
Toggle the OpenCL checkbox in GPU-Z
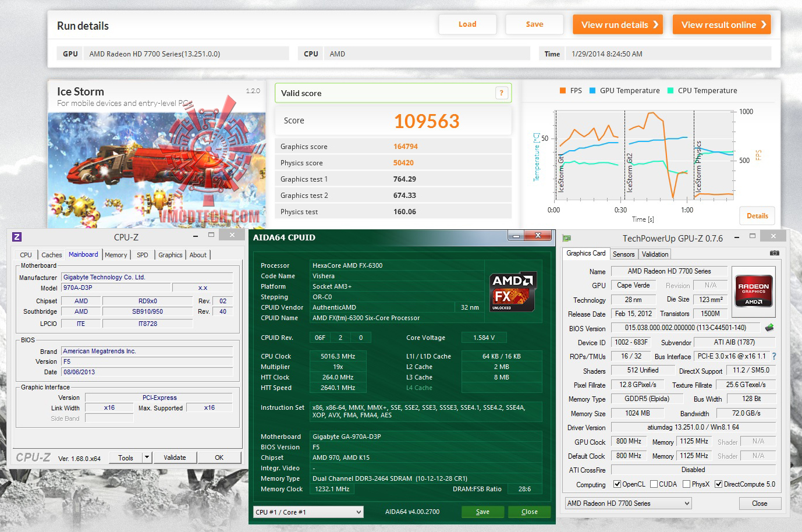pos(618,484)
